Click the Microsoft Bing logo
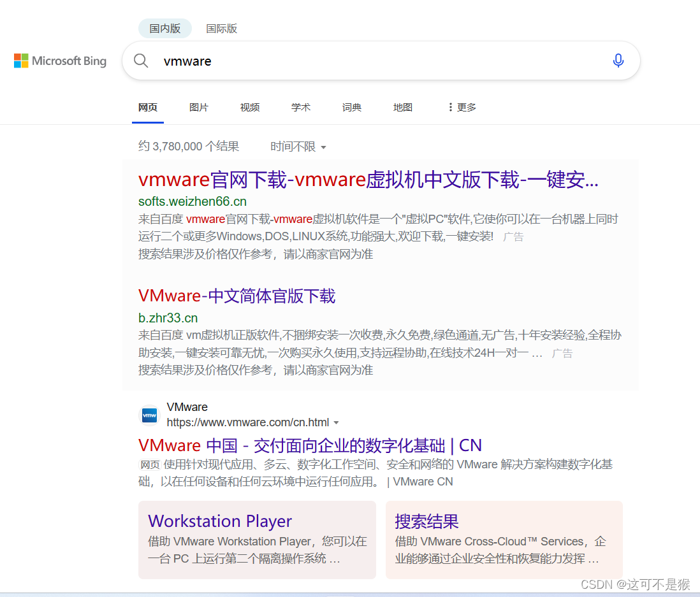Viewport: 700px width, 597px height. tap(61, 61)
